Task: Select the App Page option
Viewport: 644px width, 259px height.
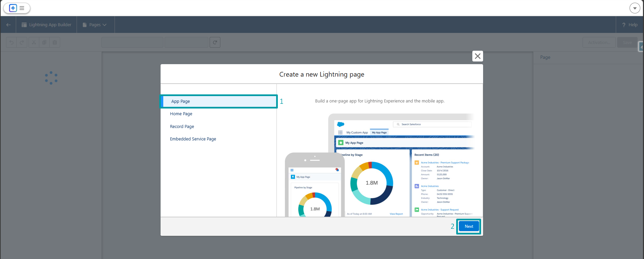Action: click(219, 101)
